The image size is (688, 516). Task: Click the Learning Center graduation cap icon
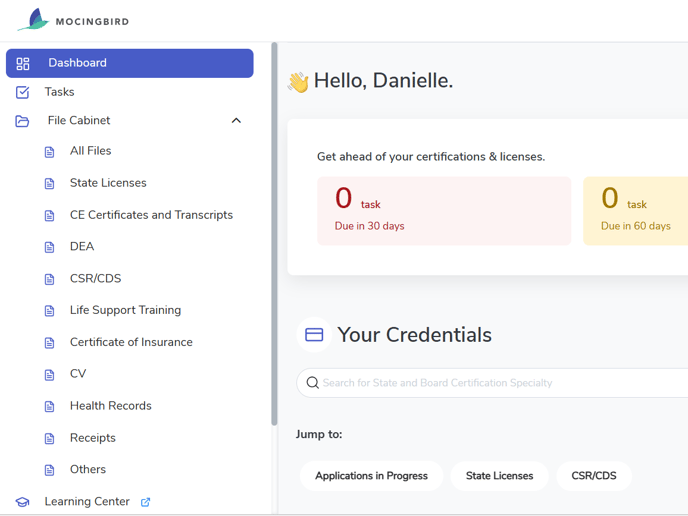click(22, 502)
